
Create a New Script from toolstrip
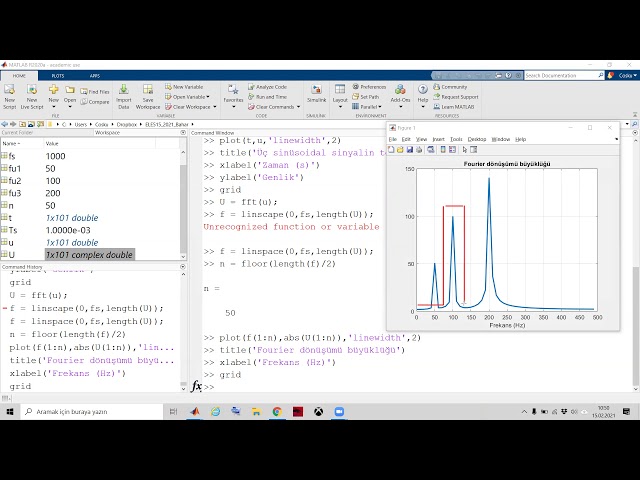coord(9,96)
